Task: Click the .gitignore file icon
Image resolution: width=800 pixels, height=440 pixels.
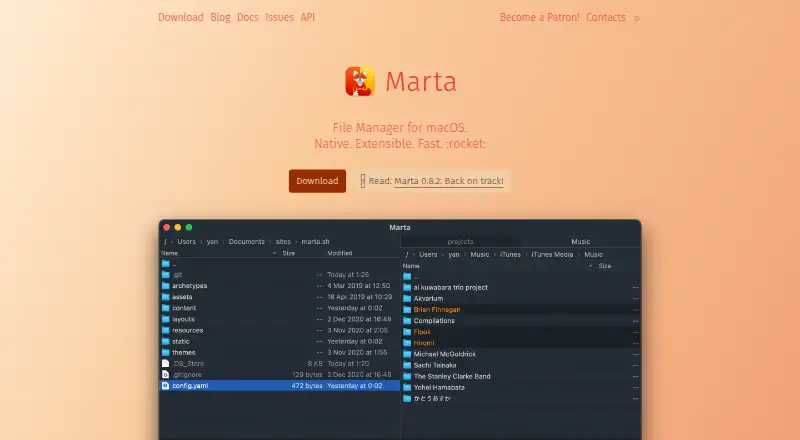Action: 165,375
